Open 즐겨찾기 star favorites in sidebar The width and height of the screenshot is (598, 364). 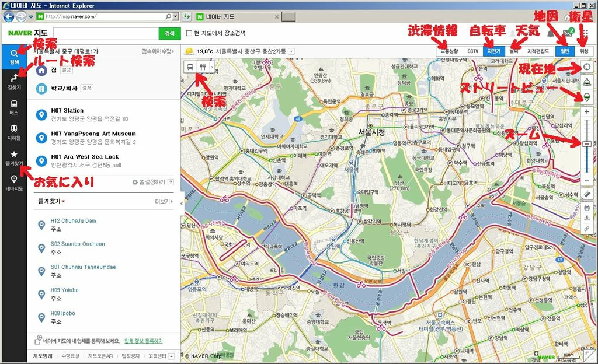point(14,158)
